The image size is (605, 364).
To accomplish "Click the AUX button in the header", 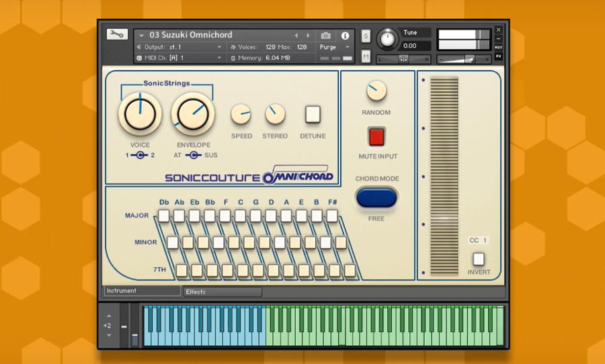I will click(x=499, y=47).
